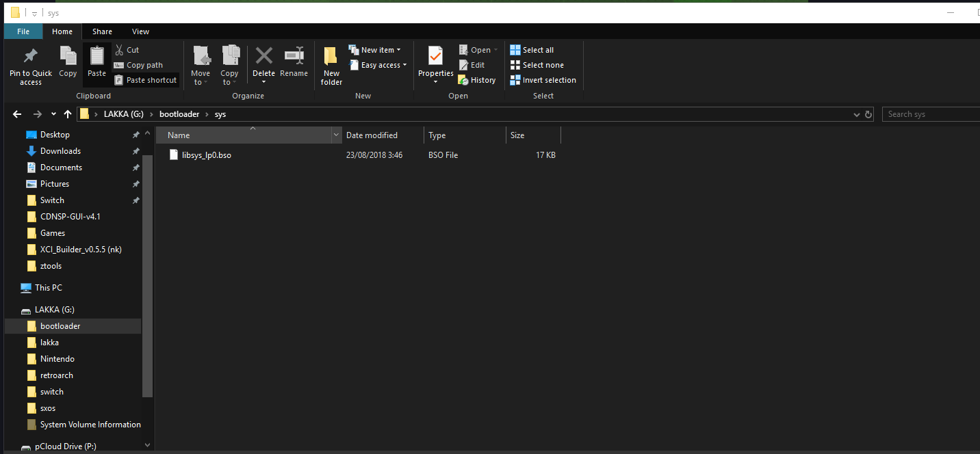Open the Properties dropdown arrow
Viewport: 980px width, 454px height.
[435, 82]
